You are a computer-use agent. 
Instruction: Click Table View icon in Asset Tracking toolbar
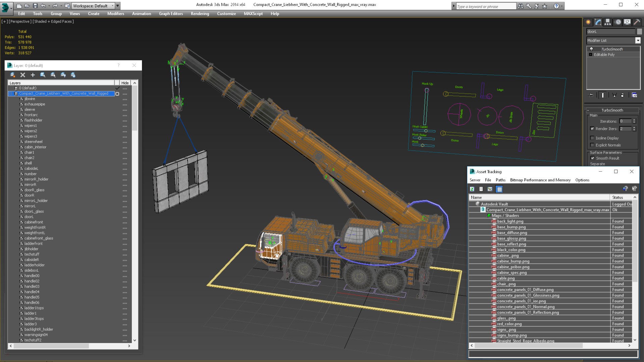pyautogui.click(x=499, y=189)
